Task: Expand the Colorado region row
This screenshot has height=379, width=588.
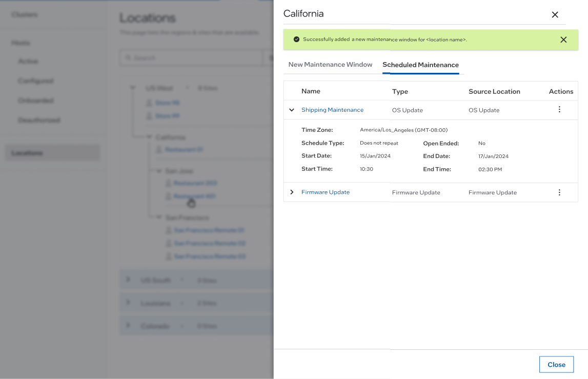Action: pyautogui.click(x=129, y=326)
